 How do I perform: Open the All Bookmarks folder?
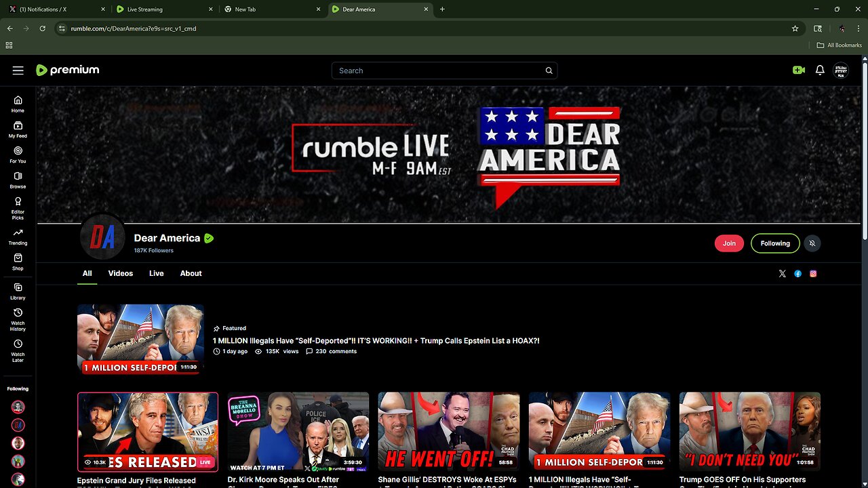click(840, 45)
